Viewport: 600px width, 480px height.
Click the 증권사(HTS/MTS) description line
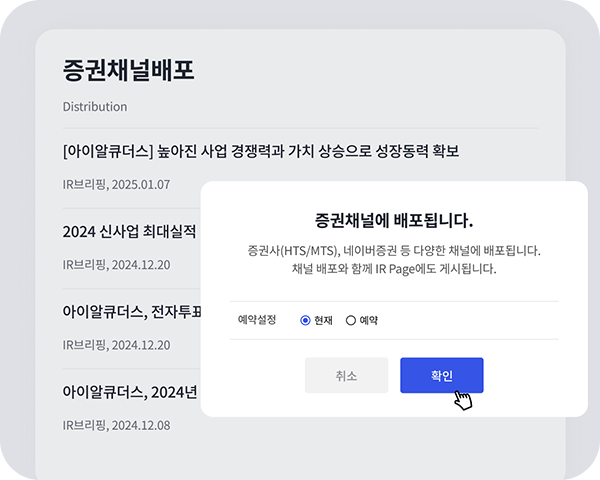click(x=394, y=251)
